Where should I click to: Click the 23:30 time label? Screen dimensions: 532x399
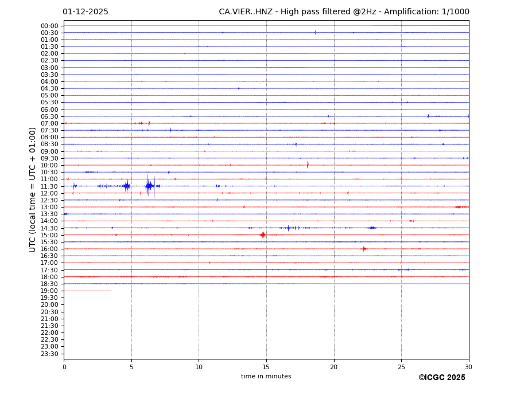point(49,354)
